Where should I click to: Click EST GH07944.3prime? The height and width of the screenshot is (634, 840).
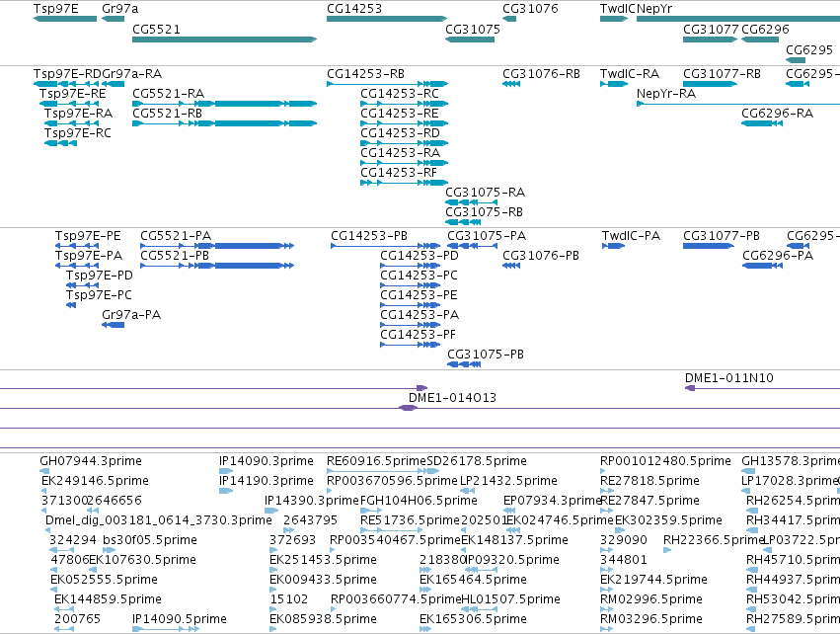(x=91, y=461)
